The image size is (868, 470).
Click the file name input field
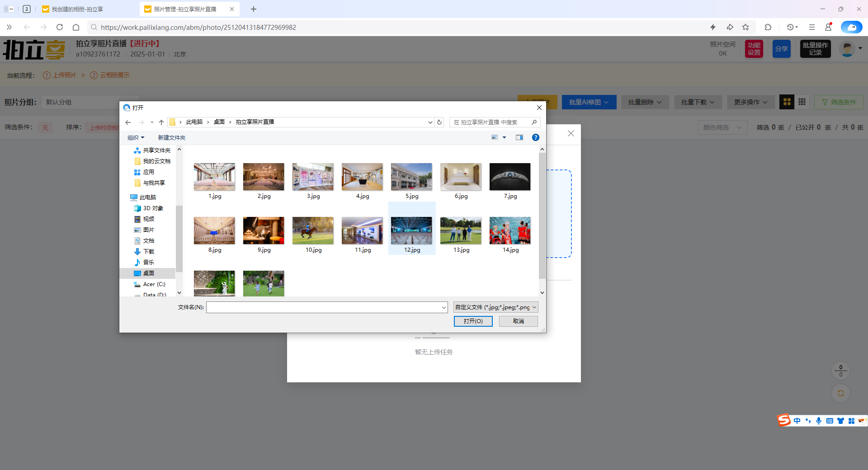pyautogui.click(x=323, y=307)
